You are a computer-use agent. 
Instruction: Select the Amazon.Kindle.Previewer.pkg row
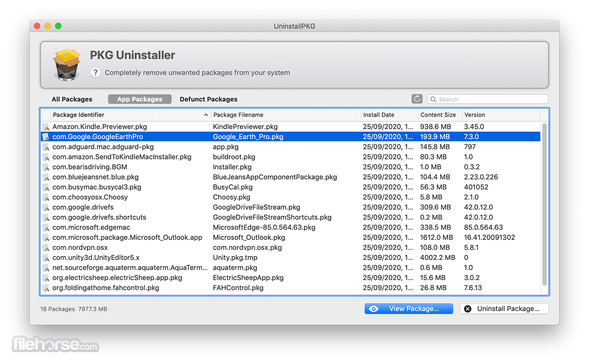pyautogui.click(x=291, y=127)
